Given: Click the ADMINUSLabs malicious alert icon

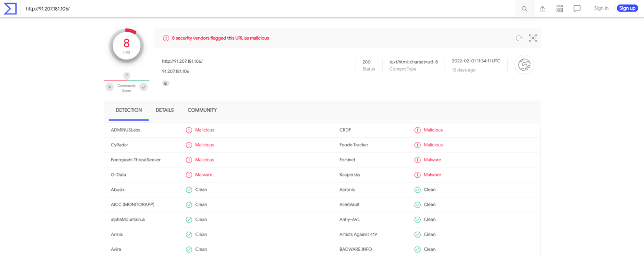Looking at the screenshot, I should pyautogui.click(x=189, y=130).
